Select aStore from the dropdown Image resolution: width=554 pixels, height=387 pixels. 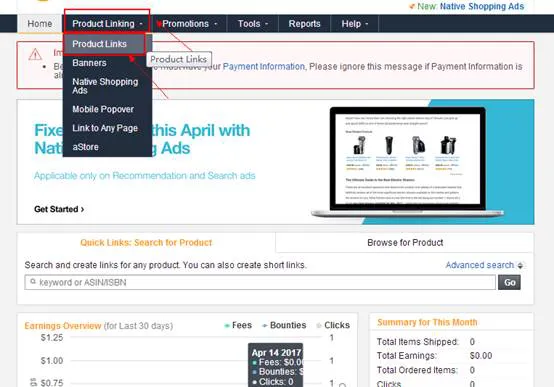[86, 147]
